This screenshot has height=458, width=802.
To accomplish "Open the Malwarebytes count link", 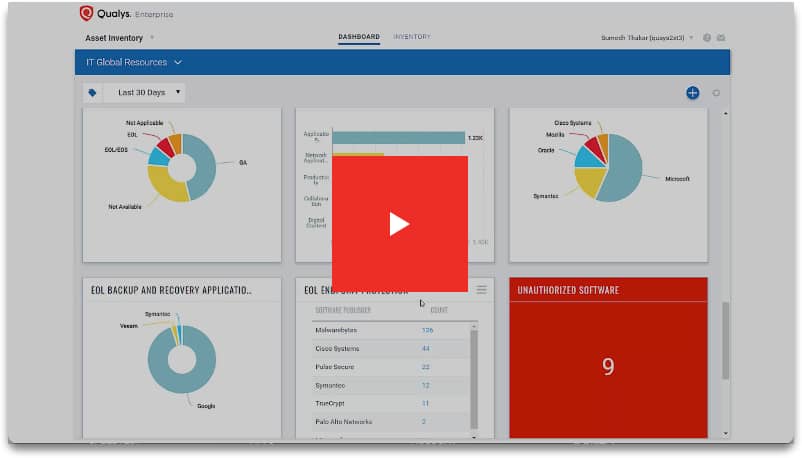I will [x=428, y=330].
